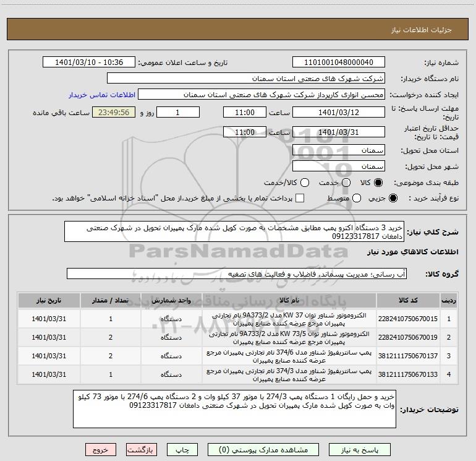This screenshot has width=476, height=461.
Task: Toggle the اسناد خزانه اسلامی payment checkbox
Action: [x=300, y=198]
